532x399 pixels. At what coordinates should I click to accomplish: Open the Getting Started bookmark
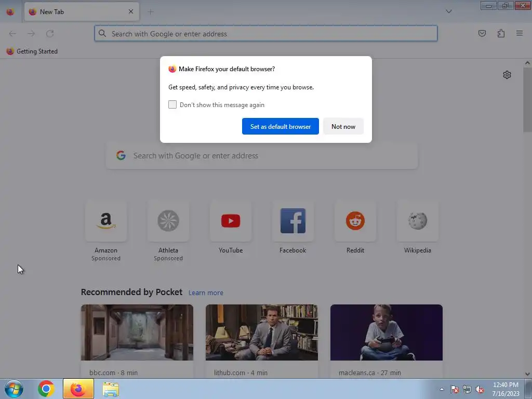click(32, 51)
